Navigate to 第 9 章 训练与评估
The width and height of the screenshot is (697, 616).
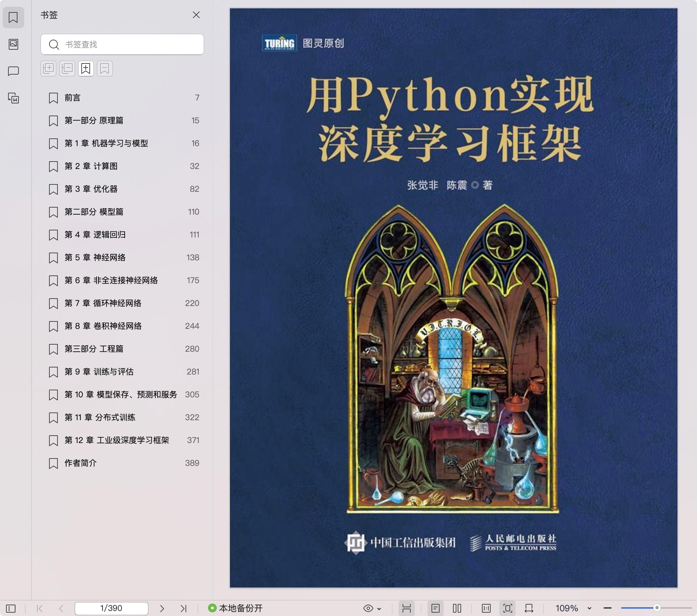(122, 372)
